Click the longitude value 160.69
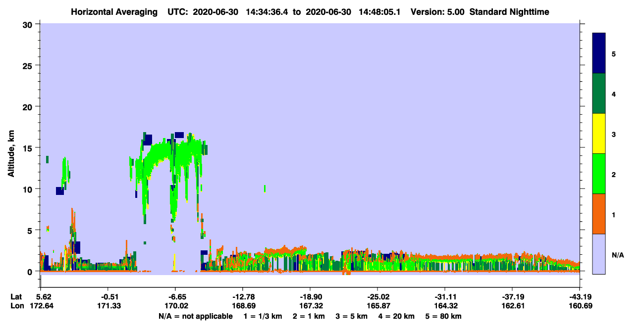The image size is (644, 330). pyautogui.click(x=580, y=306)
